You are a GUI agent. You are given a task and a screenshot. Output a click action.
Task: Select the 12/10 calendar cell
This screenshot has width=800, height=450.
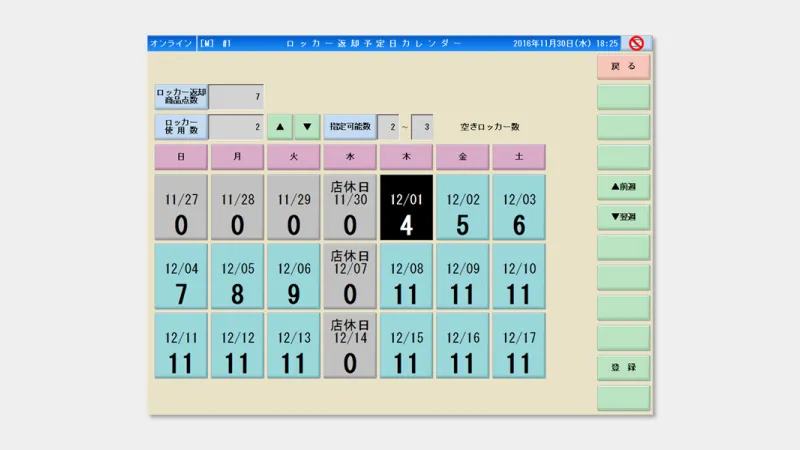click(518, 277)
